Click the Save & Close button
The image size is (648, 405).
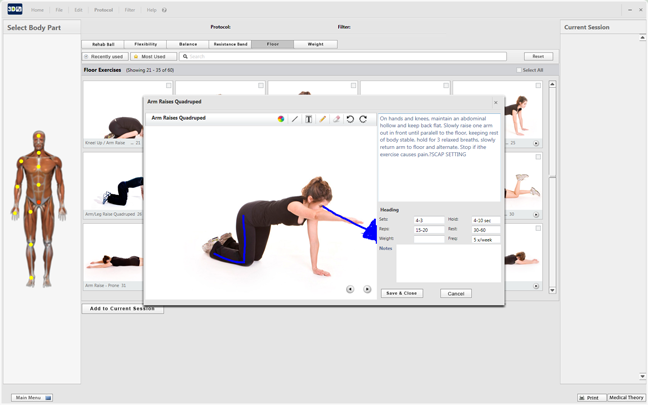pos(402,293)
